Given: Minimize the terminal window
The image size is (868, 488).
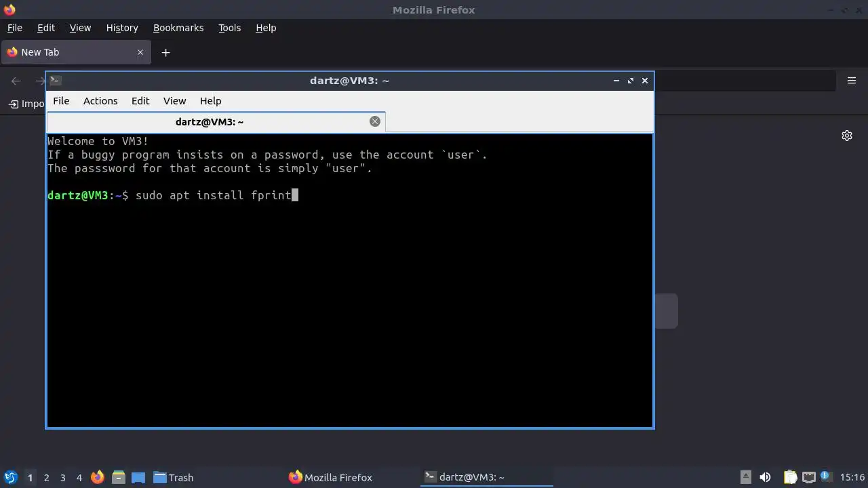Looking at the screenshot, I should click(616, 81).
